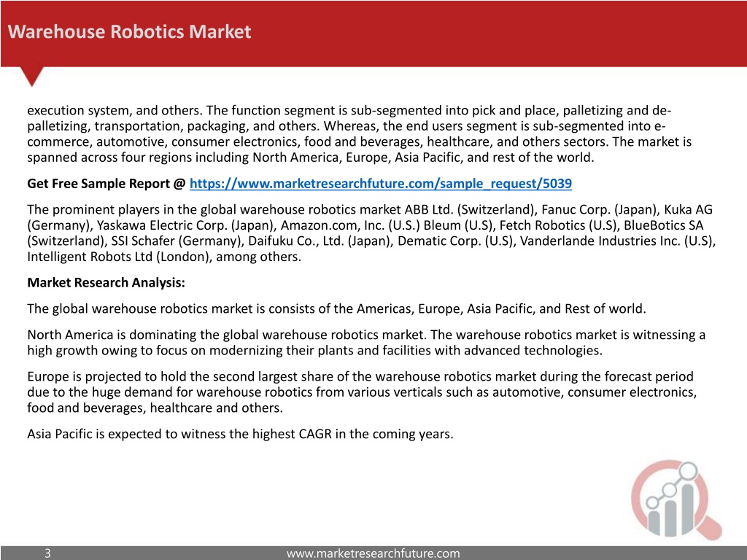
Task: Click the paragraph starting 'Europe is projected'
Action: pyautogui.click(x=362, y=392)
